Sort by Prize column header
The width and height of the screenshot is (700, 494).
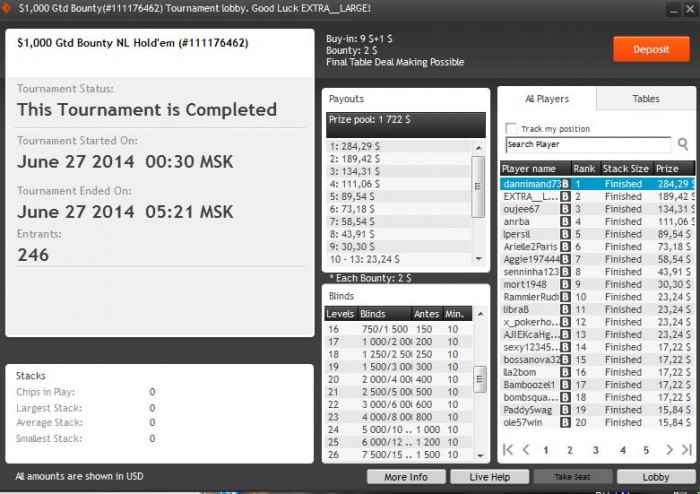tap(674, 169)
